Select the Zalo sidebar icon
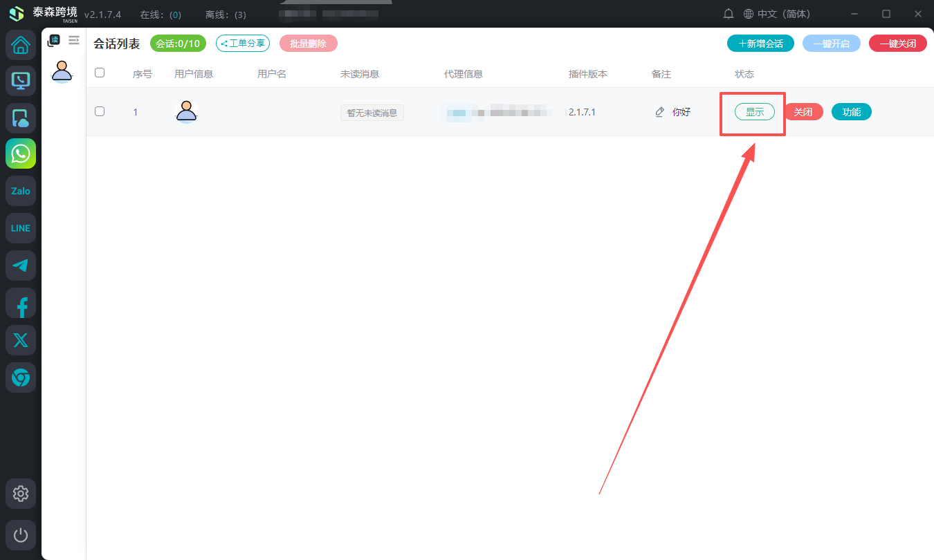934x560 pixels. (x=21, y=191)
